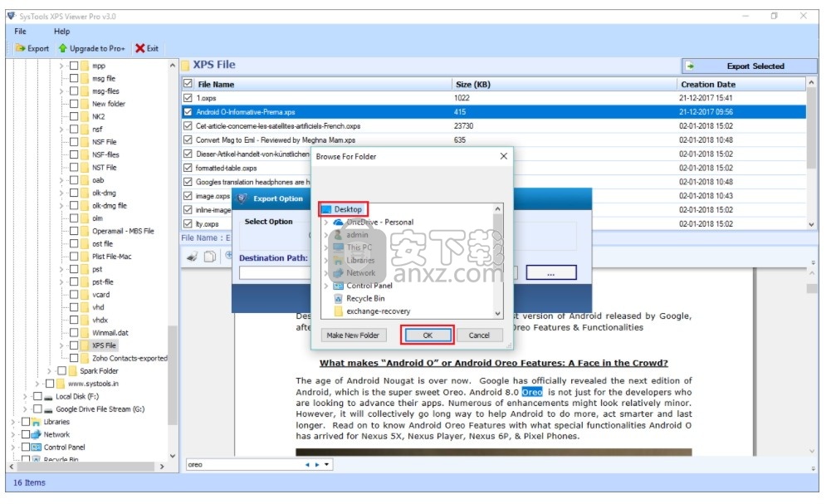Image resolution: width=836 pixels, height=504 pixels.
Task: Click the Google Drive File Stream drive icon
Action: (x=48, y=410)
